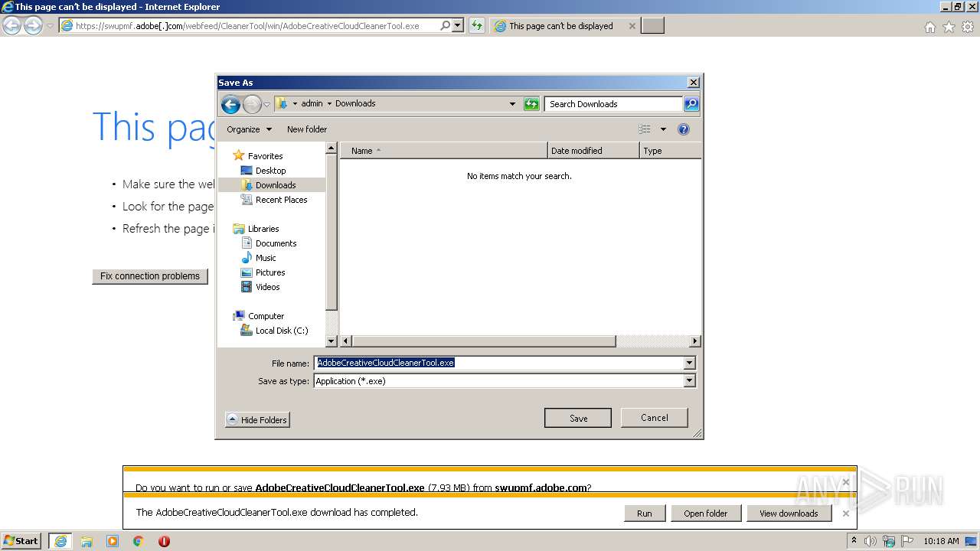Click the navigation pane vertical scrollbar

332,233
